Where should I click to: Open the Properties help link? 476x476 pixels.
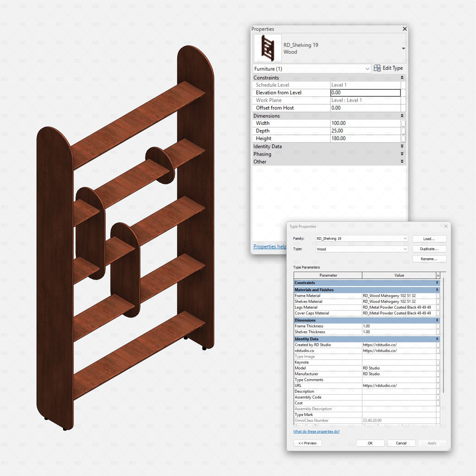point(270,247)
